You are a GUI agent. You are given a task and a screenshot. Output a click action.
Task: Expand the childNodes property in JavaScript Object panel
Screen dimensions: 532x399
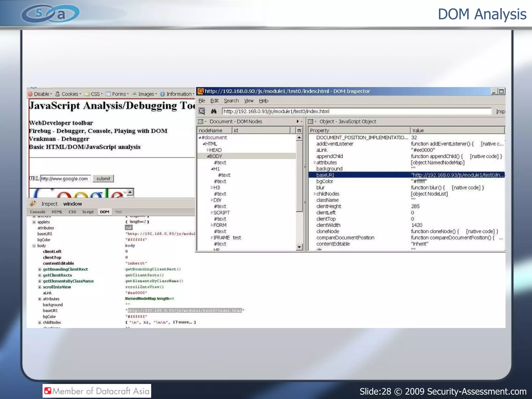(315, 194)
